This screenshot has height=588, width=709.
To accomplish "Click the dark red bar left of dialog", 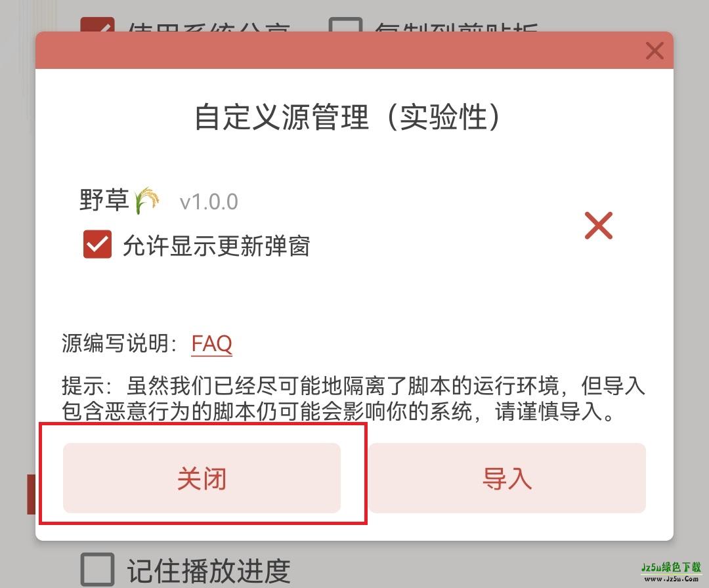I will [x=32, y=494].
